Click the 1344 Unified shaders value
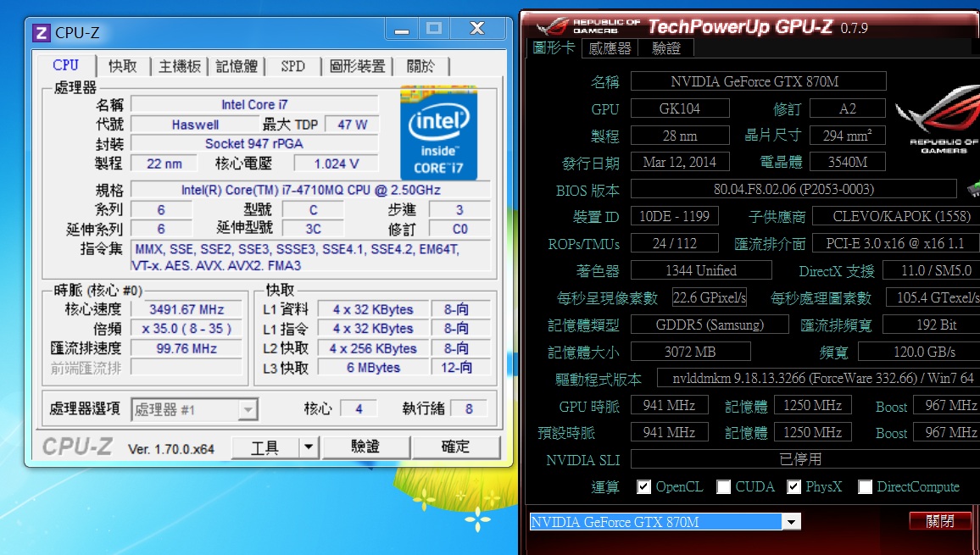 pos(701,270)
